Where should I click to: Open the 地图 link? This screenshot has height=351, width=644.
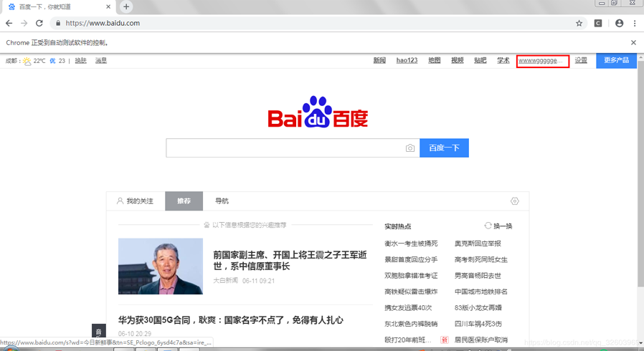pyautogui.click(x=434, y=60)
